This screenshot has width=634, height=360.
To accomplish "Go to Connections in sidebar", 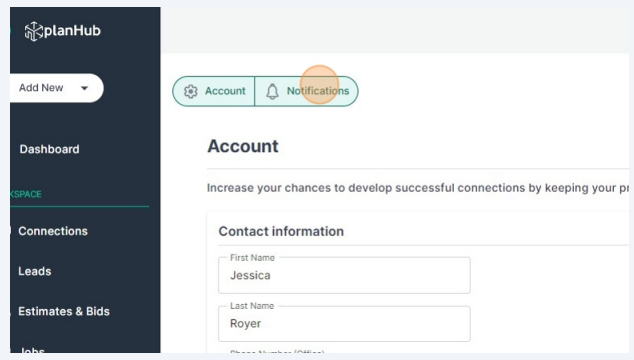I will click(x=53, y=231).
